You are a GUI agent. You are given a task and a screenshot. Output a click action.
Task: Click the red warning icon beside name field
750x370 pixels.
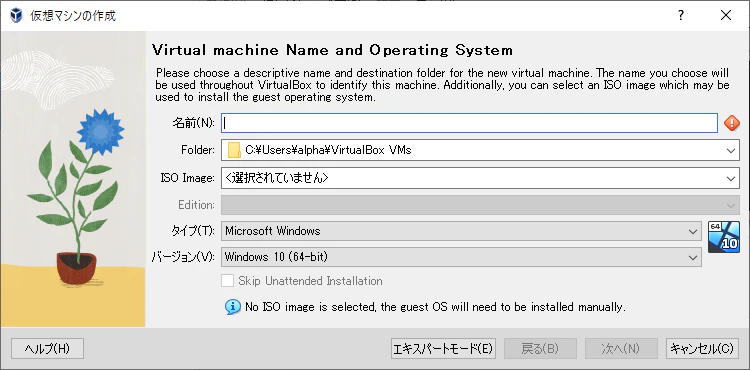[731, 123]
